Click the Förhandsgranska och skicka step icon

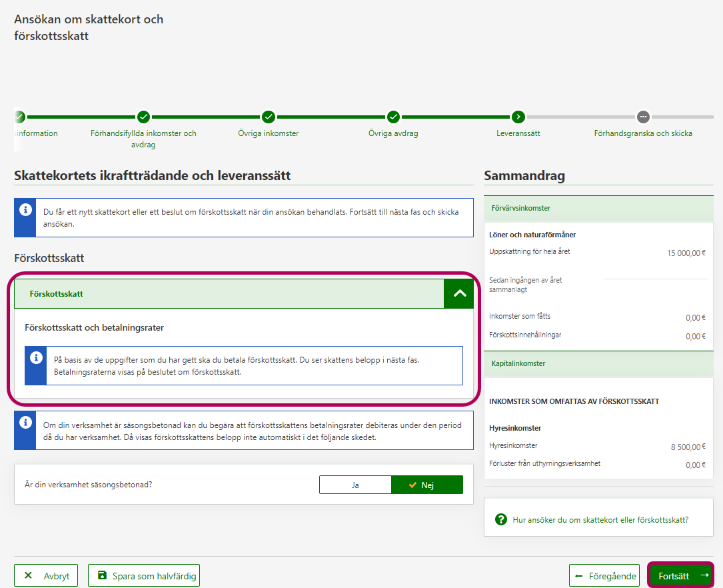(643, 117)
